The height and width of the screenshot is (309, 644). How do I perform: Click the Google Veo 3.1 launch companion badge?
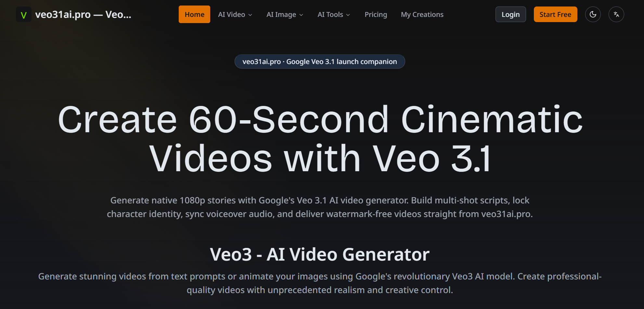click(x=320, y=61)
